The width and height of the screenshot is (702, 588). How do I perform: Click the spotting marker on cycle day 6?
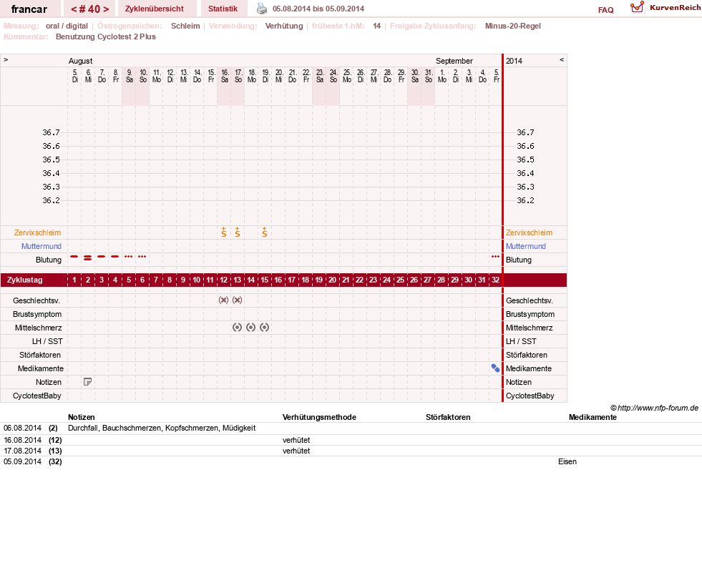click(x=142, y=256)
